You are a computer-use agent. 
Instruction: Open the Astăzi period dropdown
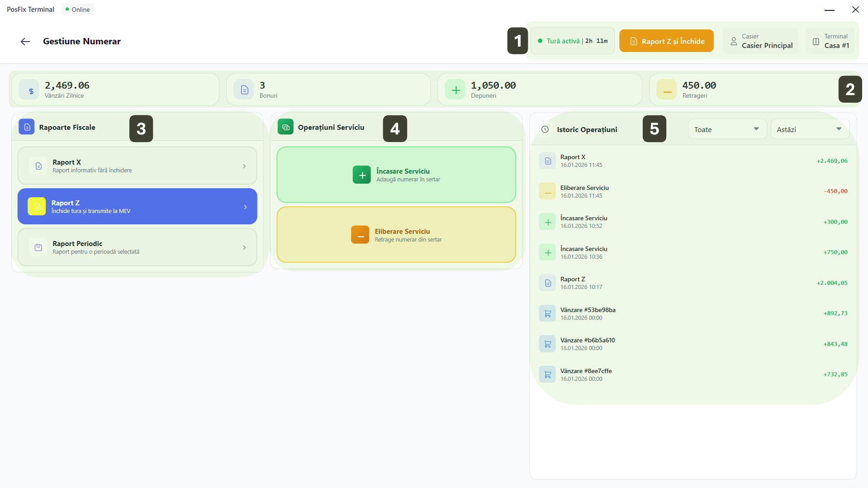809,129
